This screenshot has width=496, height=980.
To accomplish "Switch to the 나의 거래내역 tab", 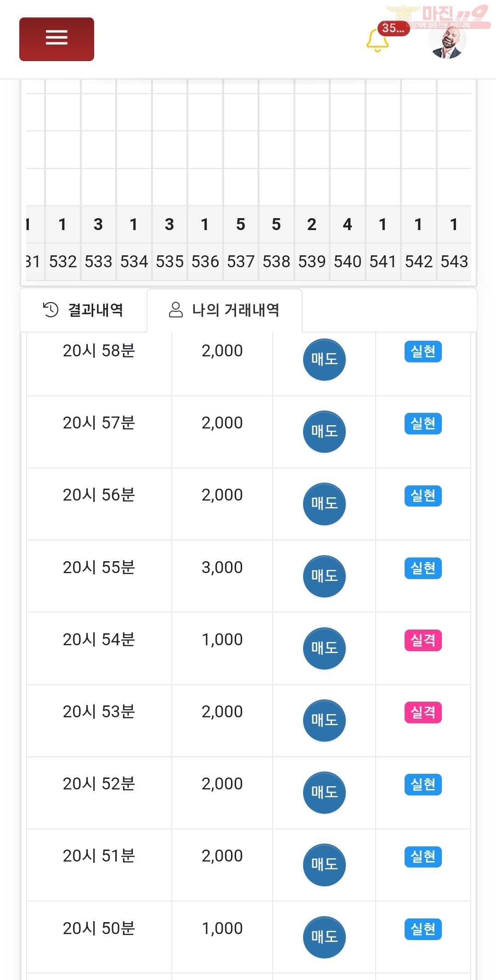I will tap(225, 310).
